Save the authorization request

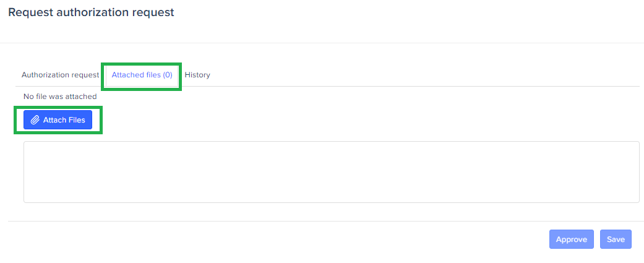coord(616,239)
